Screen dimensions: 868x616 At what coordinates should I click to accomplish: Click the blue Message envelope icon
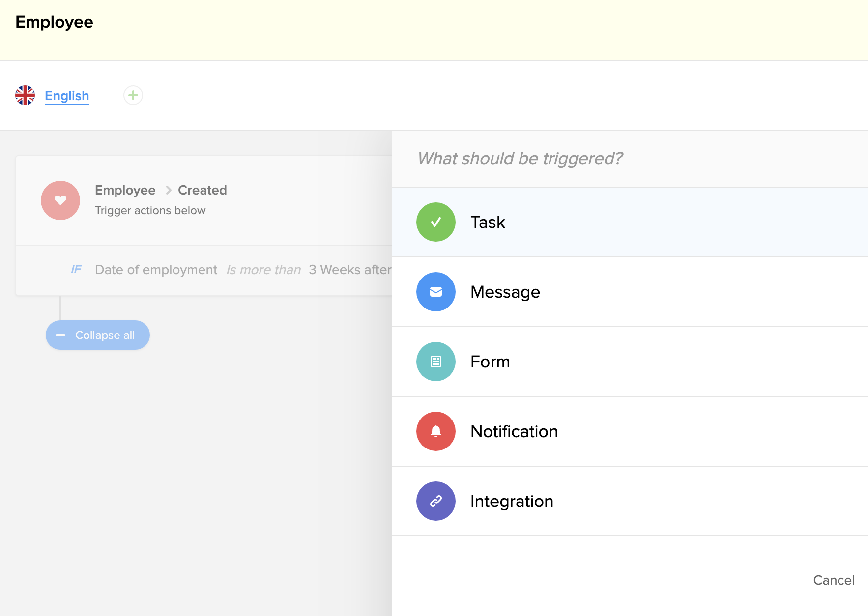[x=435, y=292]
